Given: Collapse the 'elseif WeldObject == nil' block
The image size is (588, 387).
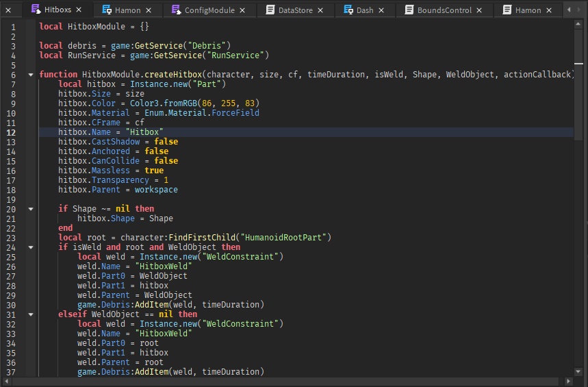Looking at the screenshot, I should pyautogui.click(x=31, y=314).
